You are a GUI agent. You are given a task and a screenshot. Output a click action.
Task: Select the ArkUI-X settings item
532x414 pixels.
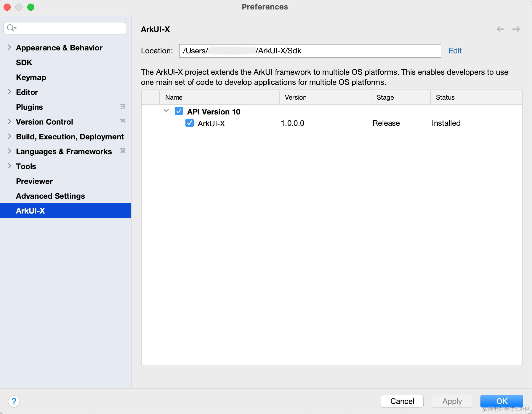pos(65,211)
